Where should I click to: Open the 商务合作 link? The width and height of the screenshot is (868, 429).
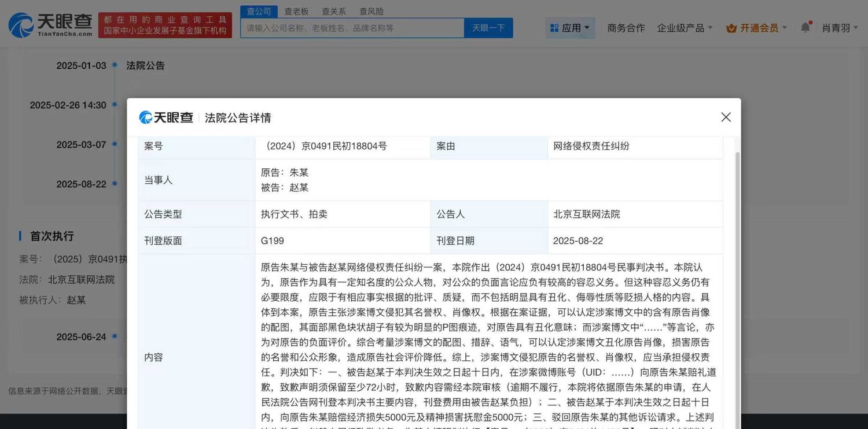click(x=626, y=28)
